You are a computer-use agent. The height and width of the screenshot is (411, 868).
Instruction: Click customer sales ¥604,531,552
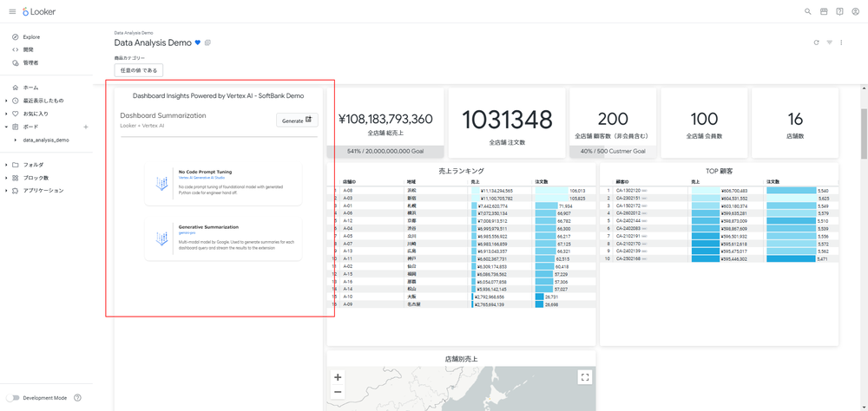click(734, 198)
